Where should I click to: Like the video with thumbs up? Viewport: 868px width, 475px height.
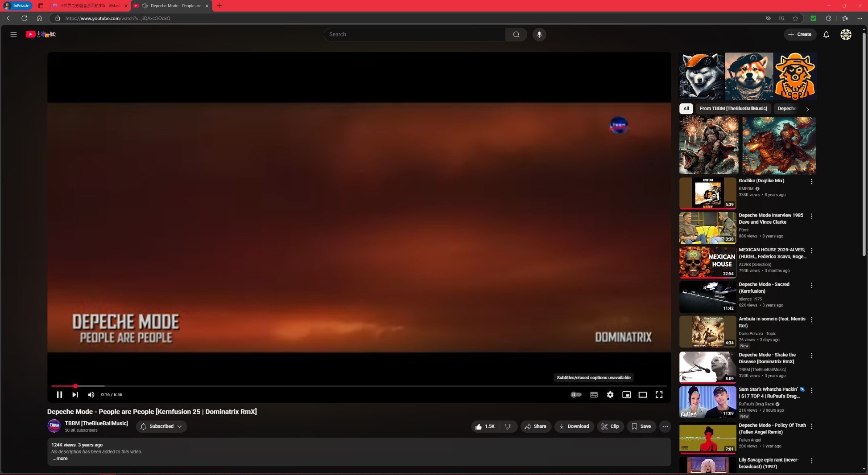[485, 426]
